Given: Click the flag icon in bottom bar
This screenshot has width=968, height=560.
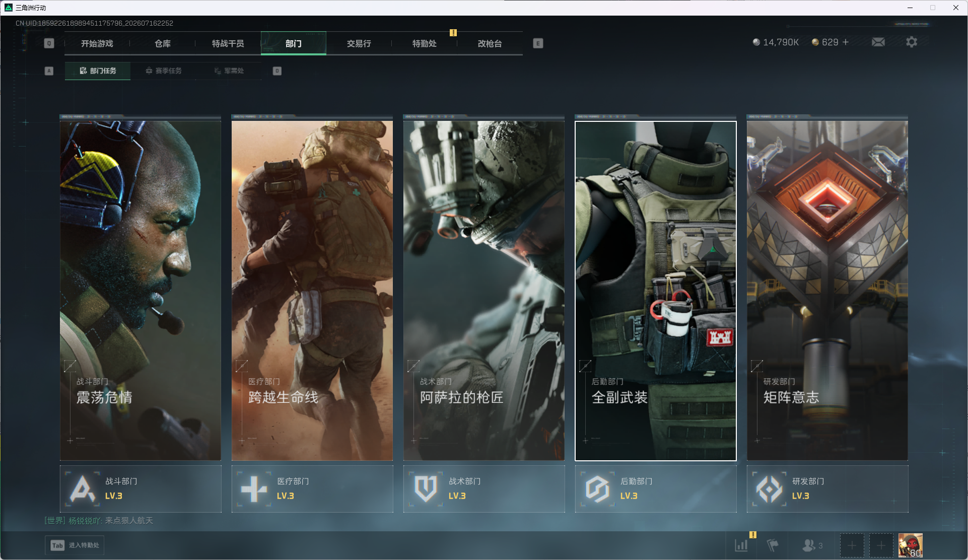Looking at the screenshot, I should 773,545.
